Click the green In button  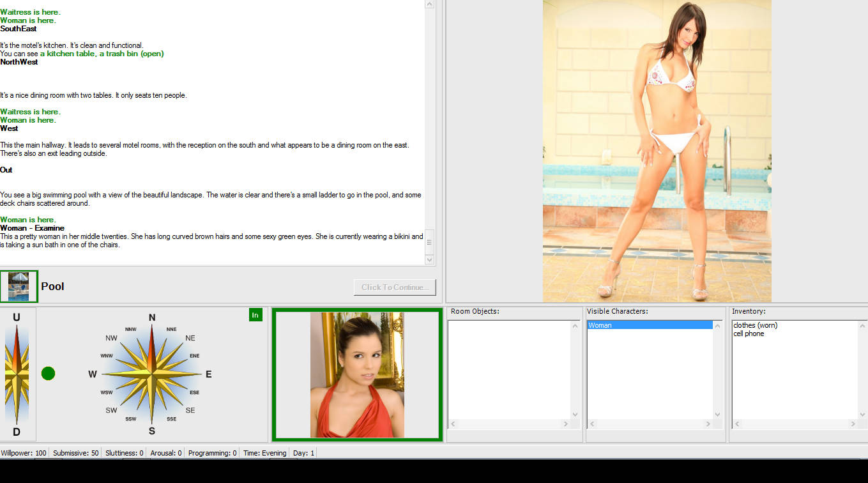point(255,315)
